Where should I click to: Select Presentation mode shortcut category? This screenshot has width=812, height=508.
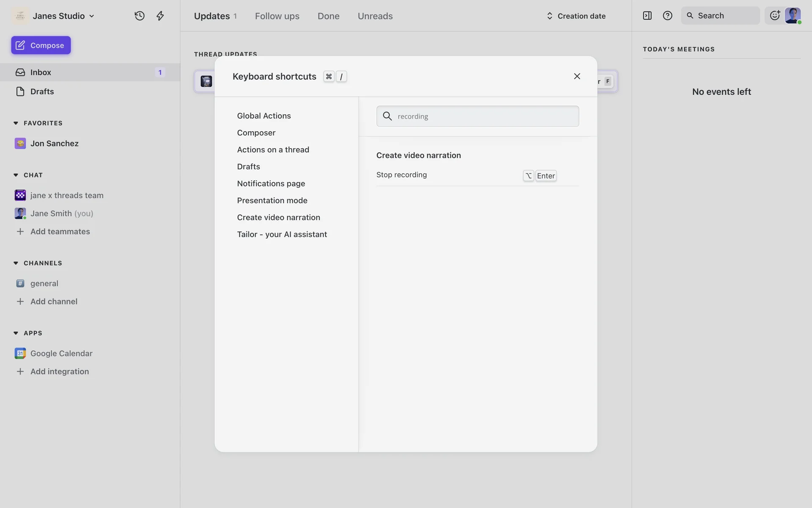(x=272, y=200)
